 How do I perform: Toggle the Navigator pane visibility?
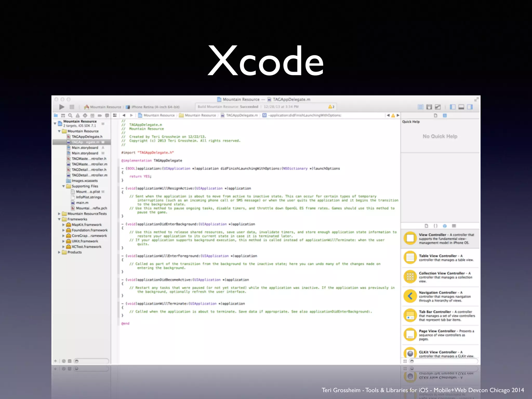click(x=453, y=107)
